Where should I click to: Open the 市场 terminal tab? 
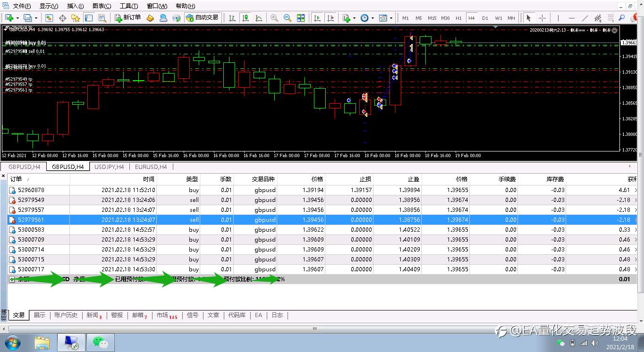[x=167, y=315]
